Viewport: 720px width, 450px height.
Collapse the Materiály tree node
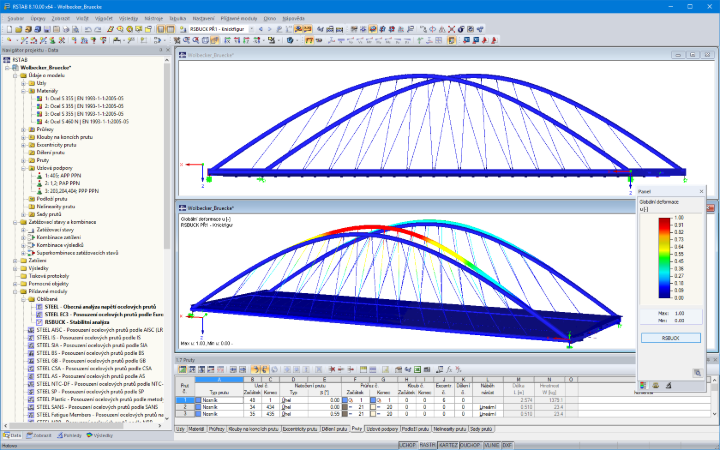point(23,91)
